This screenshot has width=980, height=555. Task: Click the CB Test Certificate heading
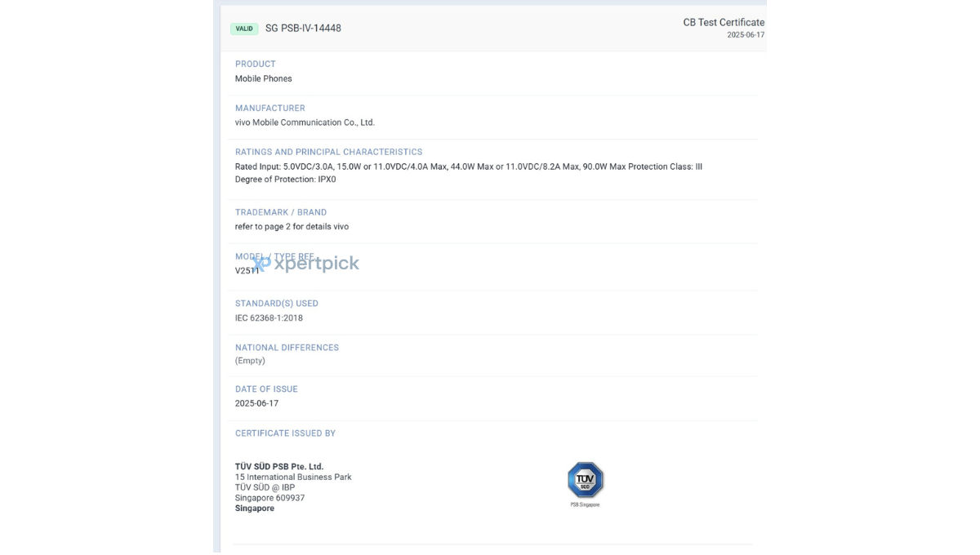(724, 22)
